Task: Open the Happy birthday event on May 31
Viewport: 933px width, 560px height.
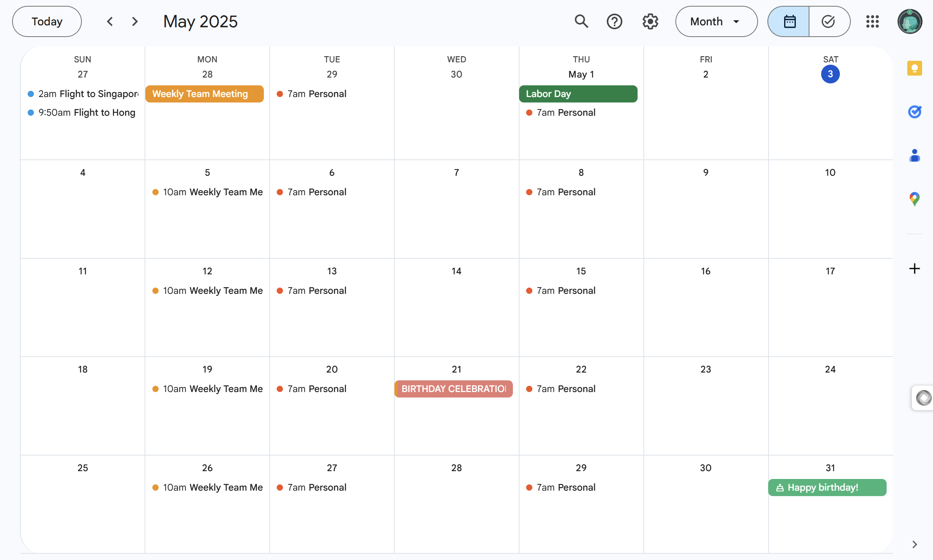Action: (x=827, y=488)
